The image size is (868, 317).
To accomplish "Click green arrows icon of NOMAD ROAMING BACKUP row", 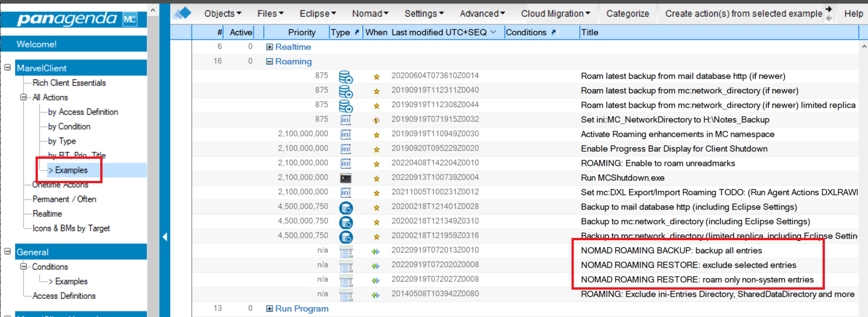I will (x=376, y=251).
